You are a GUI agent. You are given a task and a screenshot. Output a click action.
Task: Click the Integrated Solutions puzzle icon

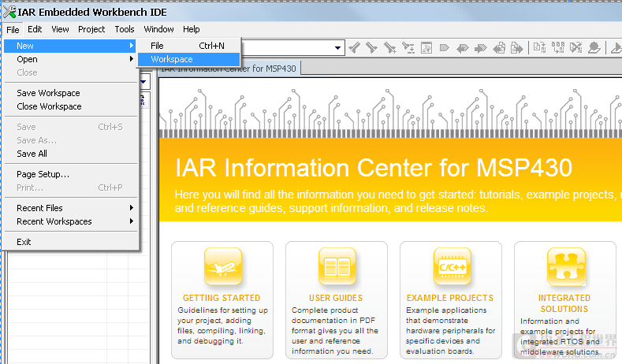pos(564,266)
